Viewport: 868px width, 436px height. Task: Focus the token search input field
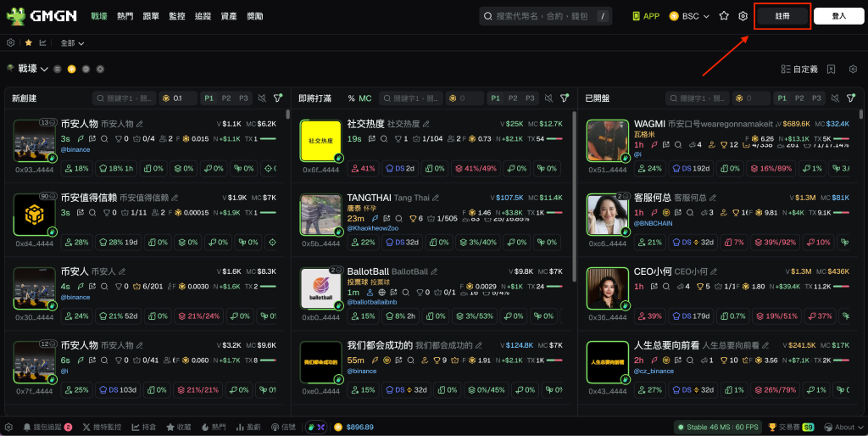[x=542, y=16]
